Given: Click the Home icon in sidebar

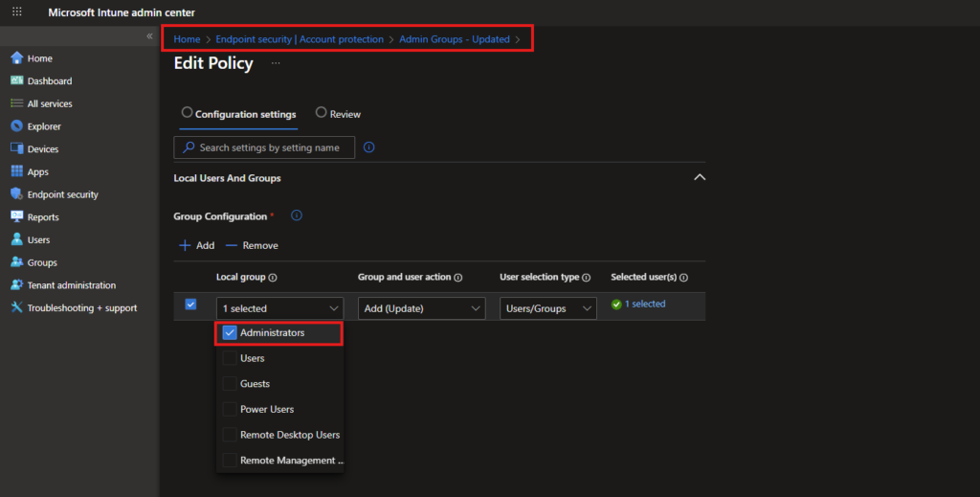Looking at the screenshot, I should point(16,58).
